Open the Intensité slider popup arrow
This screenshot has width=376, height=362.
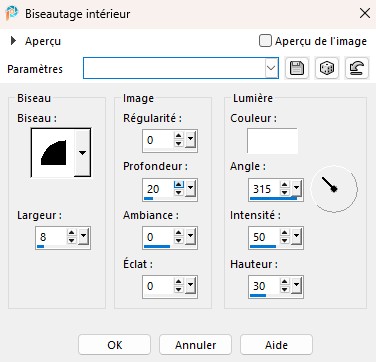point(296,237)
